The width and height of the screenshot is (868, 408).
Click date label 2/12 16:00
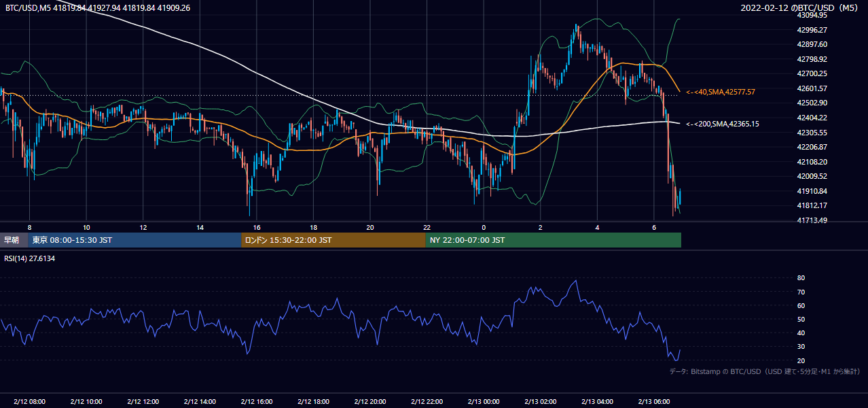257,402
